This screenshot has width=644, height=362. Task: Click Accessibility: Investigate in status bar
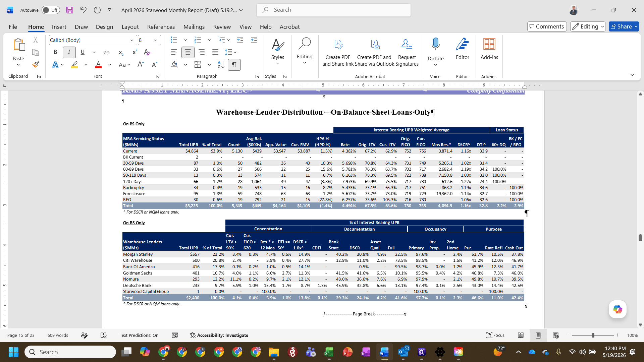tap(219, 336)
